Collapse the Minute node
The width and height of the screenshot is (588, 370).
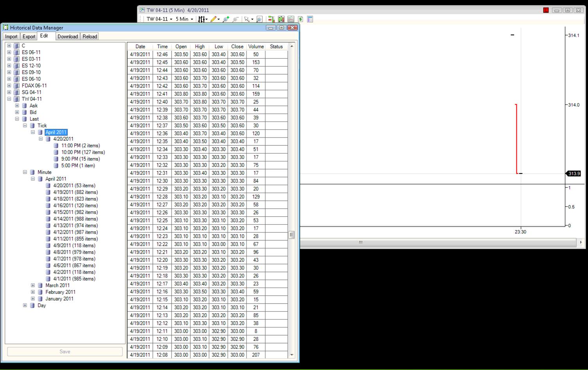(x=25, y=172)
